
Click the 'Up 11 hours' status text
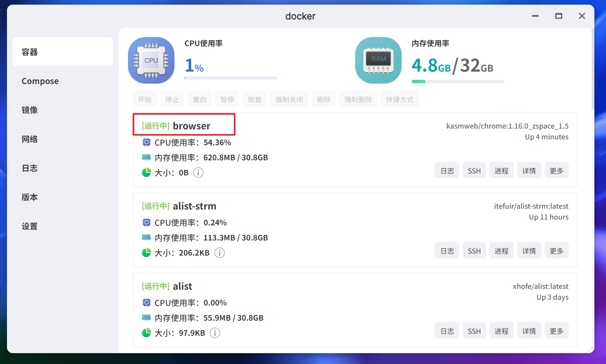pos(549,217)
